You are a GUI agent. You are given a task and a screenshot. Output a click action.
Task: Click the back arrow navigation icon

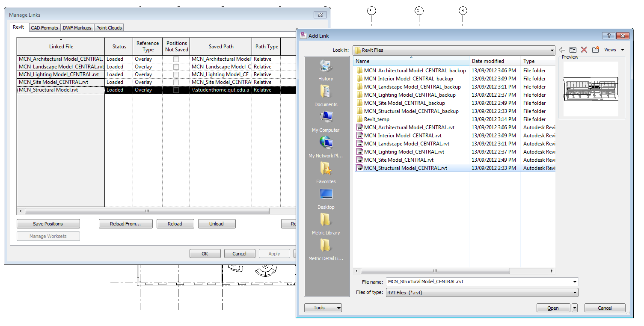pyautogui.click(x=562, y=50)
